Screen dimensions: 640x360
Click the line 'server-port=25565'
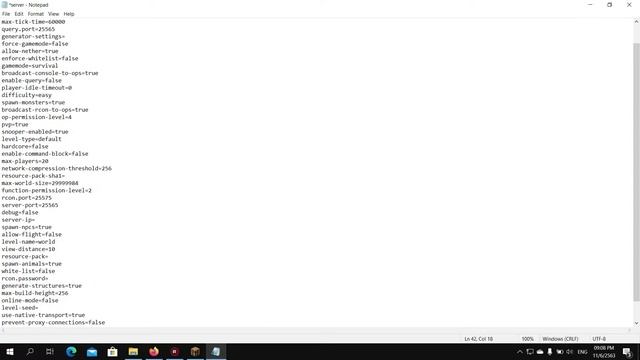click(30, 205)
